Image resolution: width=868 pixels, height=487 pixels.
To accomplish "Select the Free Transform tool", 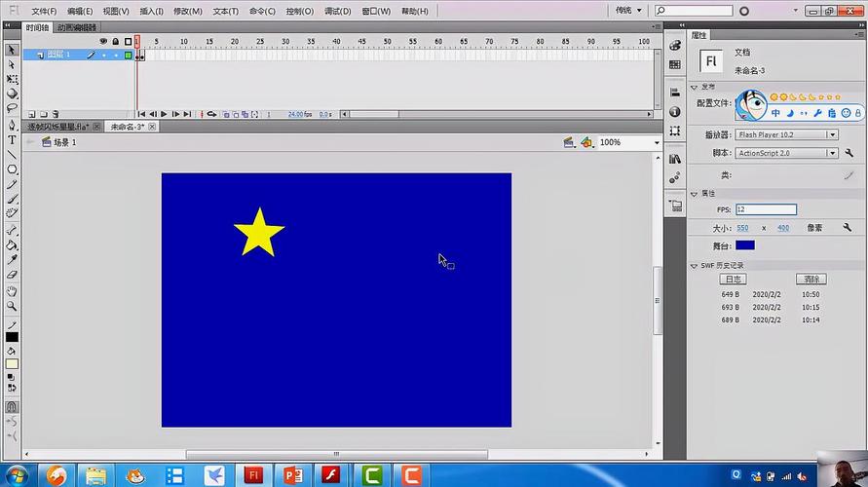I will point(11,79).
